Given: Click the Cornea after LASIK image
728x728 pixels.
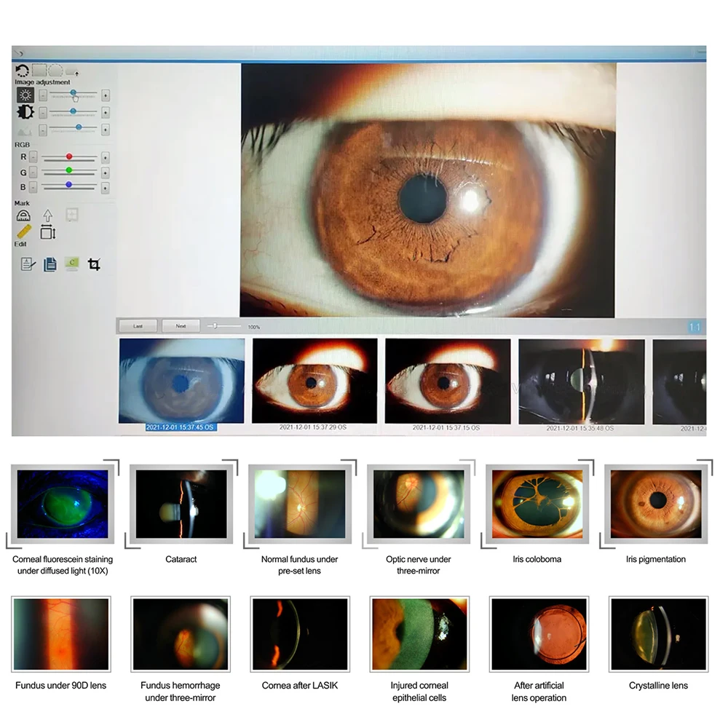Looking at the screenshot, I should coord(300,634).
